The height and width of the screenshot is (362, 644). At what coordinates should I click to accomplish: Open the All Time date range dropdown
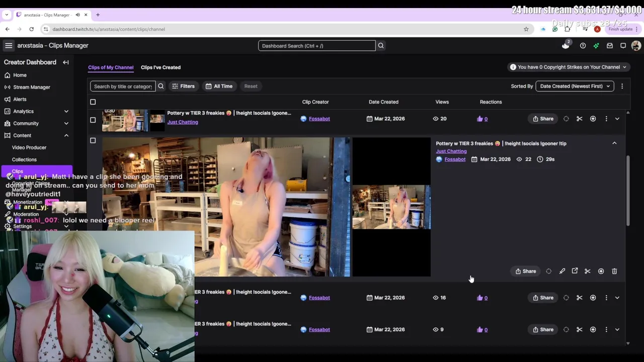coord(219,86)
